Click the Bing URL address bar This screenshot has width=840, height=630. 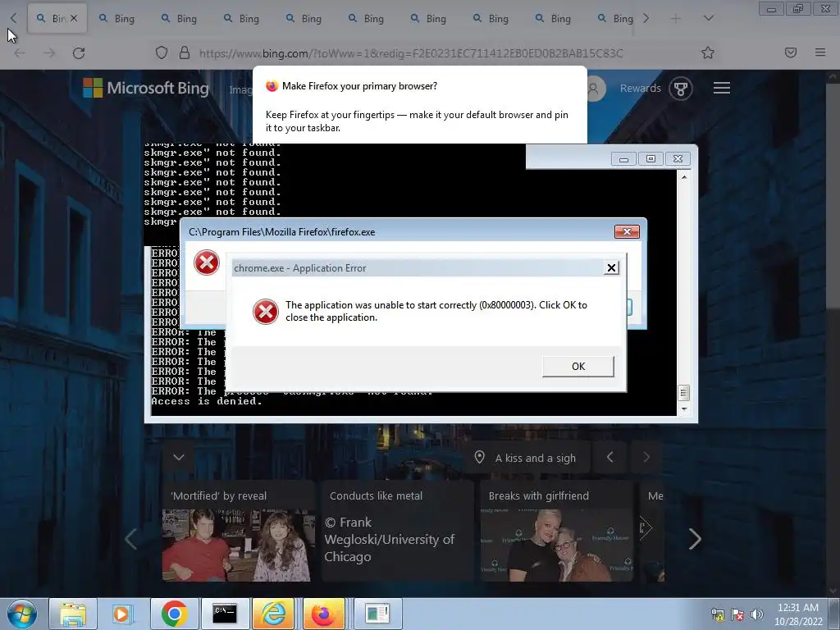[x=411, y=53]
